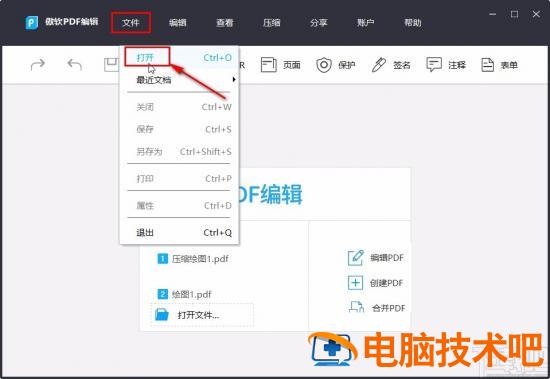Choose 保存 Ctrl+S menu entry
550x379 pixels.
point(179,129)
